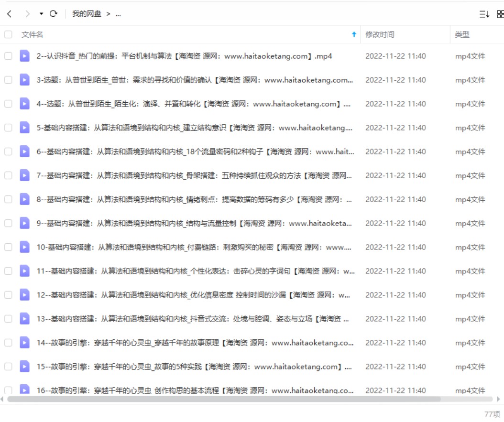Check the box for file 6--基础内容搭建

[8, 151]
